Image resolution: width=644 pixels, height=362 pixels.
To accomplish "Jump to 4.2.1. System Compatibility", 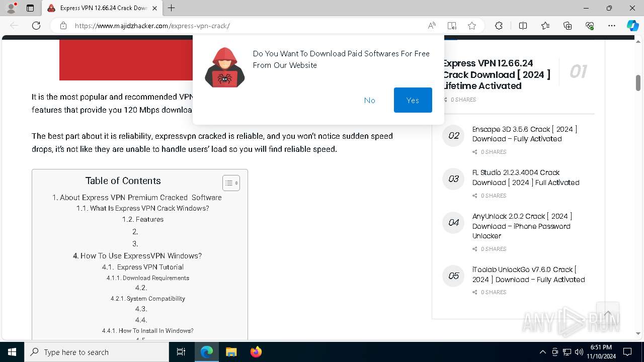I will click(148, 298).
